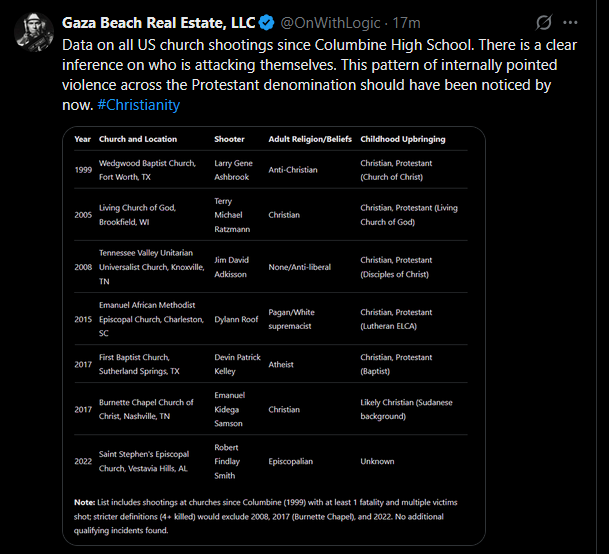Open the 17m timestamp link

[x=406, y=23]
